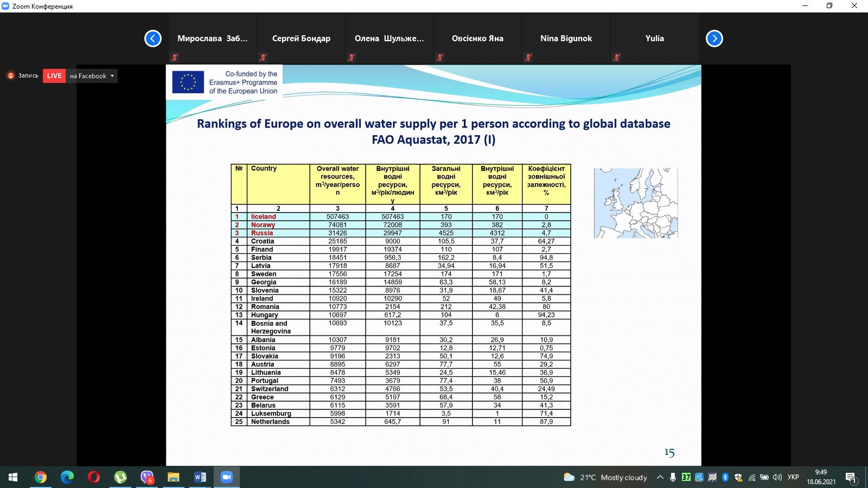This screenshot has width=868, height=488.
Task: Click the 'Co-funded by the Erasmus+ Programme' text
Action: (244, 82)
